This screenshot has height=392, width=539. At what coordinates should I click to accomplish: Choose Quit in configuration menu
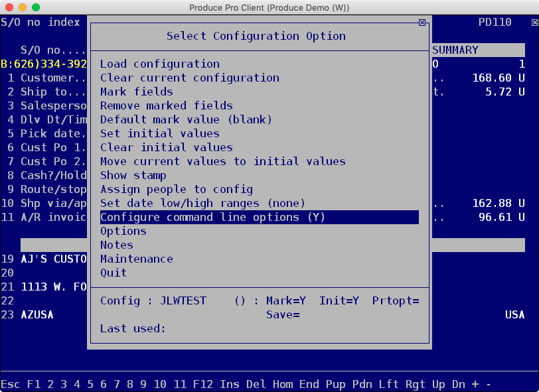[x=114, y=273]
